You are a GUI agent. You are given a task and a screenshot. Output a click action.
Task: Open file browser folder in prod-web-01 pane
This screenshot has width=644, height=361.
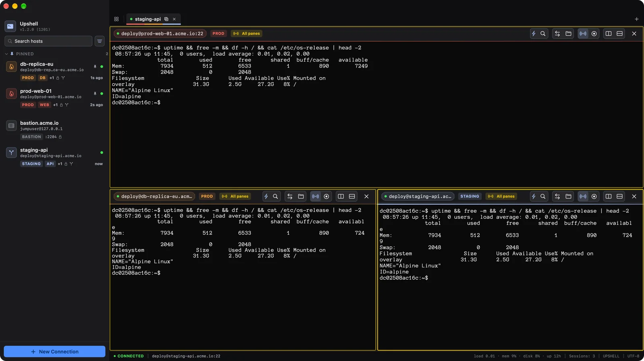[x=568, y=34]
